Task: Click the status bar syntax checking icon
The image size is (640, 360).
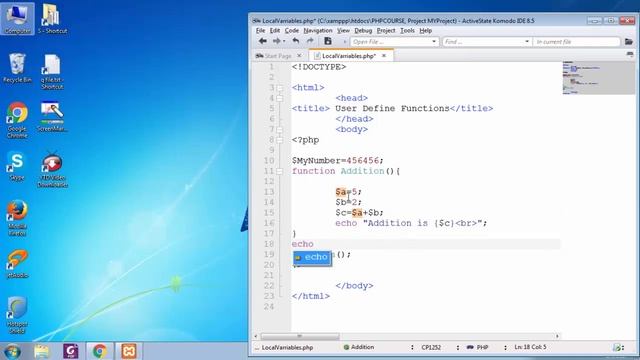Action: pyautogui.click(x=618, y=347)
